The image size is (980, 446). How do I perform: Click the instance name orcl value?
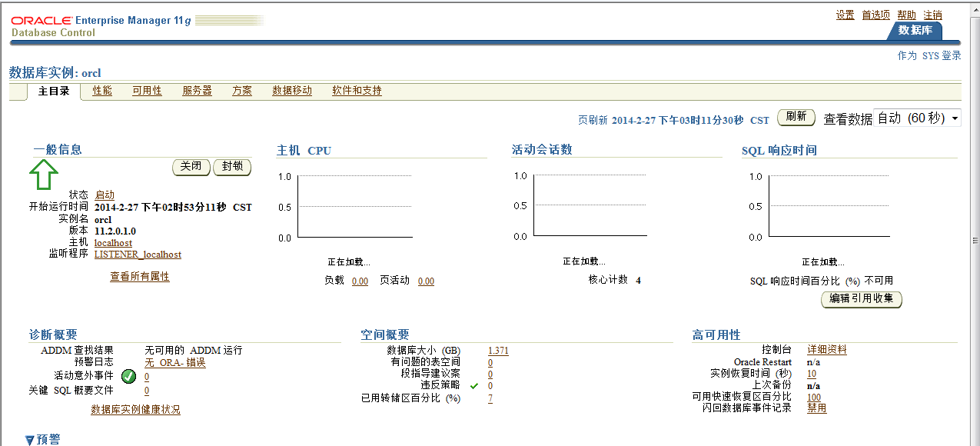(103, 219)
